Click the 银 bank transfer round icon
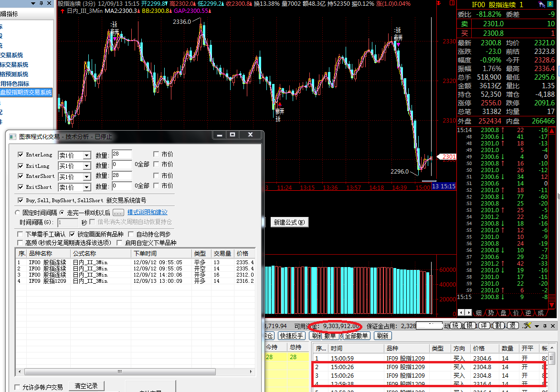The width and height of the screenshot is (560, 392). click(x=469, y=325)
